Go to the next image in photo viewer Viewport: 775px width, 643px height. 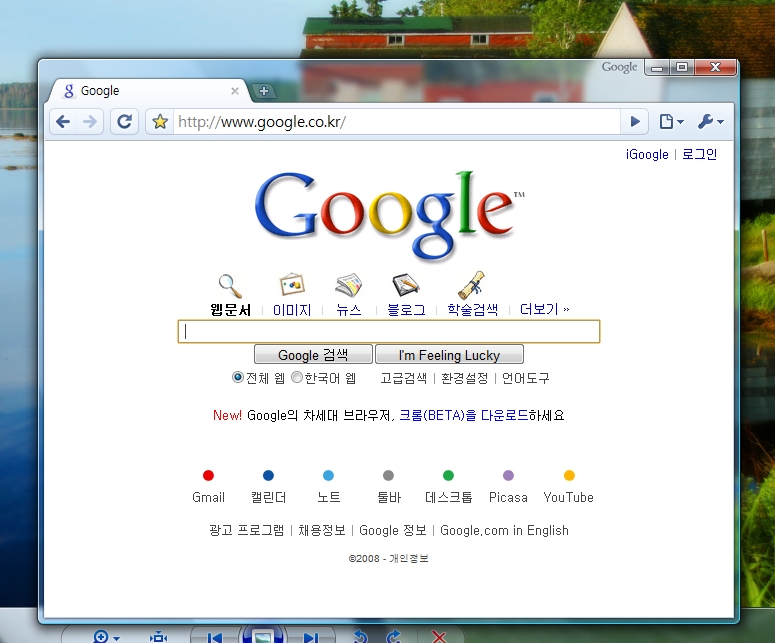click(311, 637)
